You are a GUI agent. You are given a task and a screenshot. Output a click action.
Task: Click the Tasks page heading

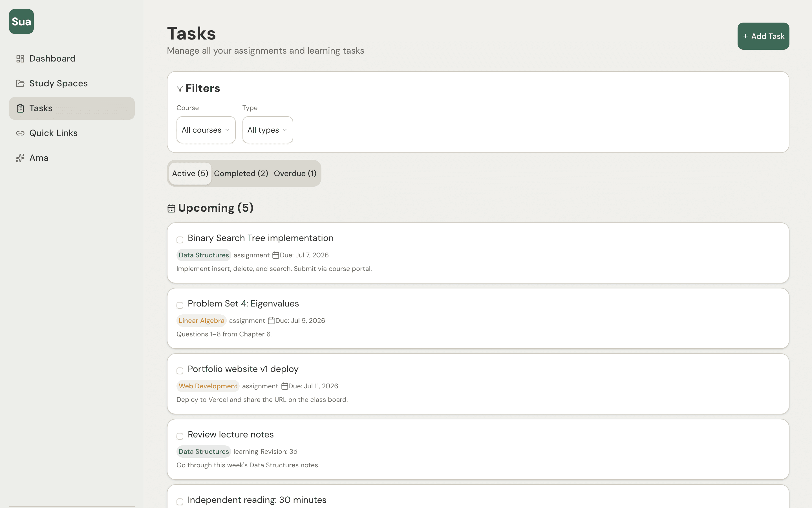click(x=191, y=34)
